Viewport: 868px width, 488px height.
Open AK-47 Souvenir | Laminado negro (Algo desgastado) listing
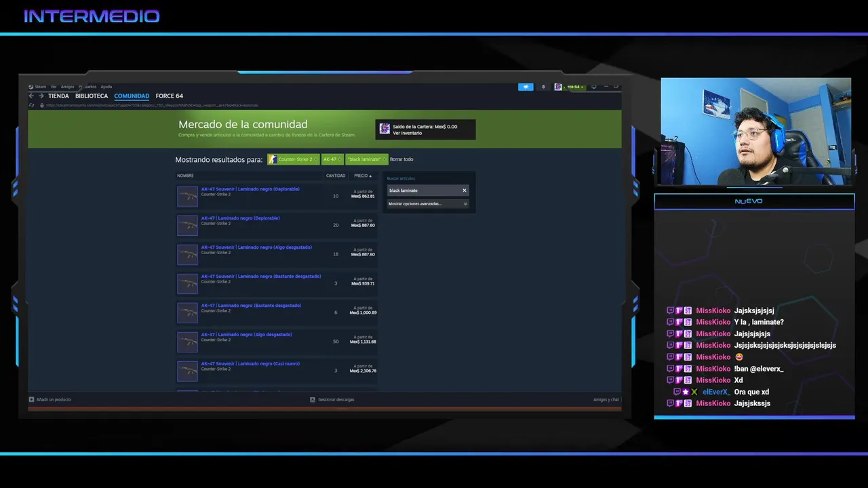coord(256,247)
